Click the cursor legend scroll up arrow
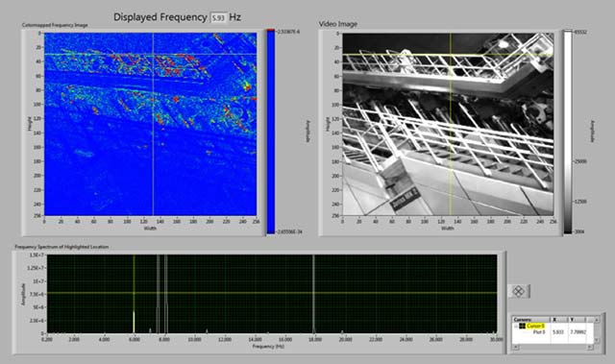 [597, 320]
